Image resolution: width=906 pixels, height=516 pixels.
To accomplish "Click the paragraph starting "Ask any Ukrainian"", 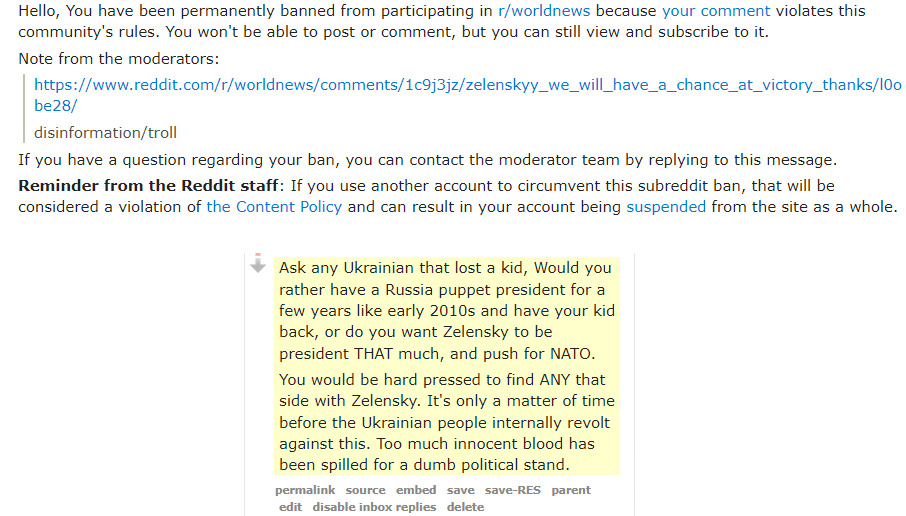I will [x=446, y=310].
